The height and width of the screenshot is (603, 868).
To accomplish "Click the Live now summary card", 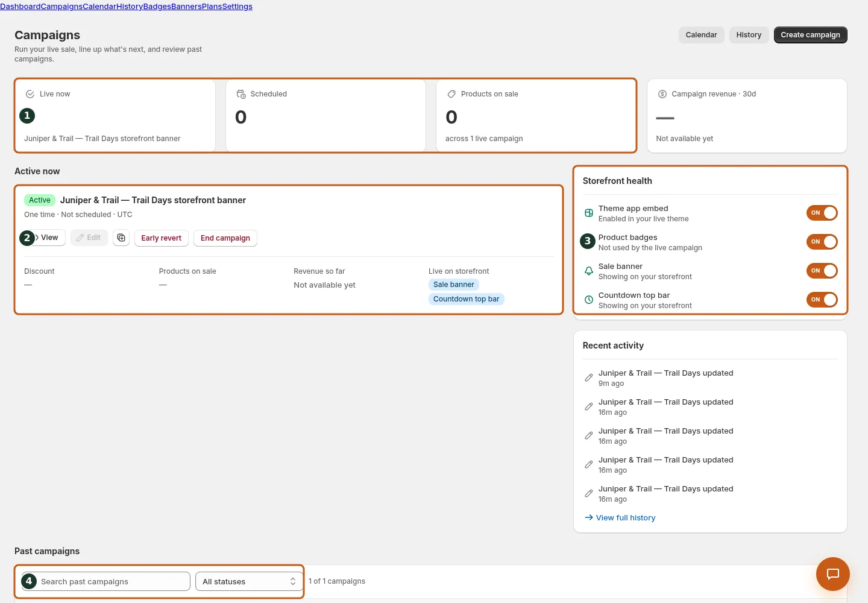I will [115, 115].
